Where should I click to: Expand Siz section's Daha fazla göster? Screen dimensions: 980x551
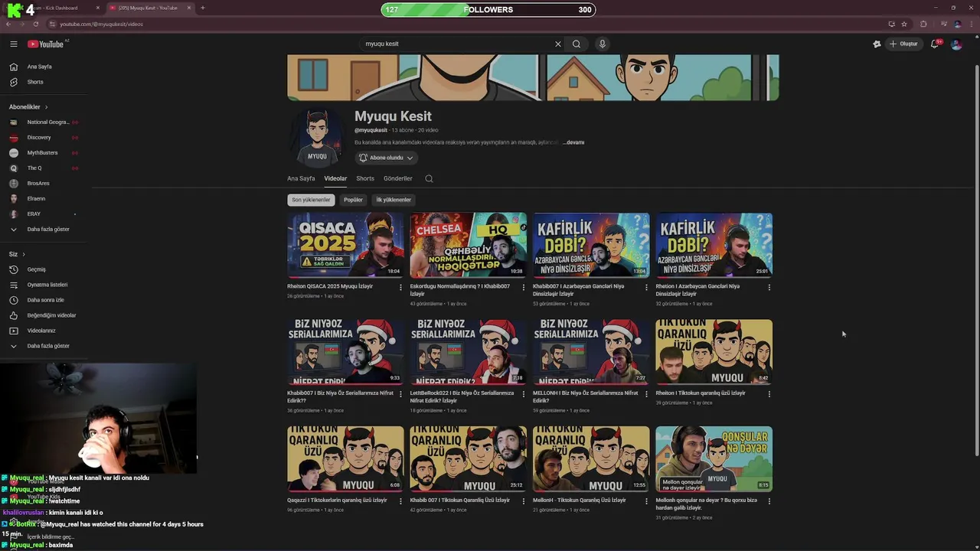coord(48,346)
